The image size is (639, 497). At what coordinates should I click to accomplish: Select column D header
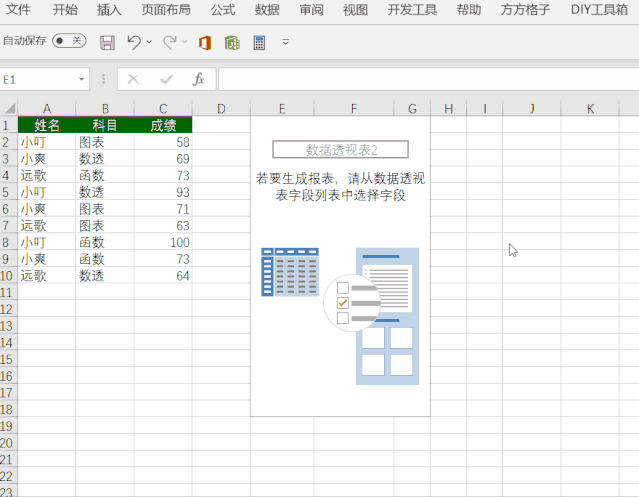[221, 108]
